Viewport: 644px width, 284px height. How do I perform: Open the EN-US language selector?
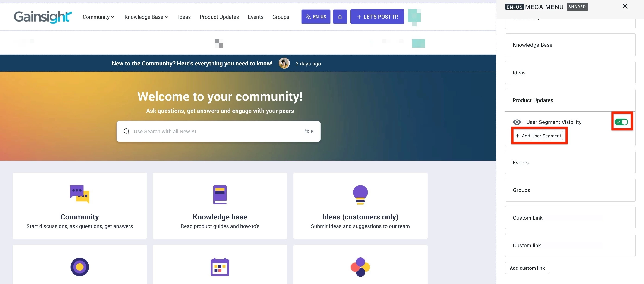tap(316, 17)
